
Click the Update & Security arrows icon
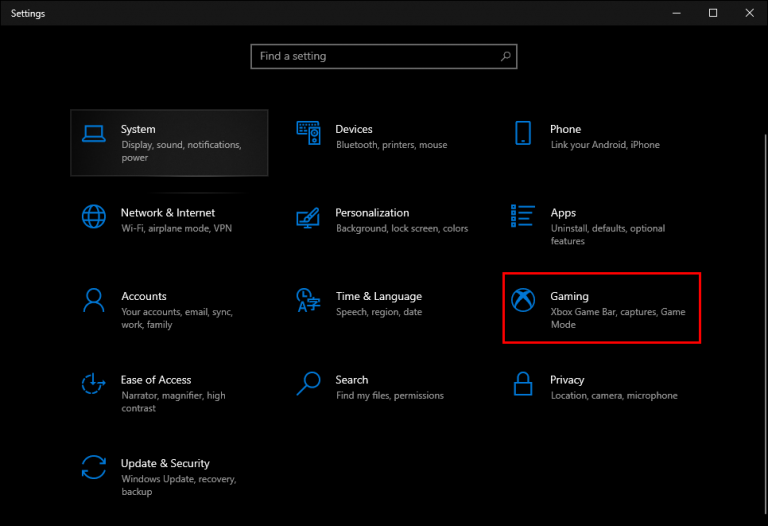(94, 467)
